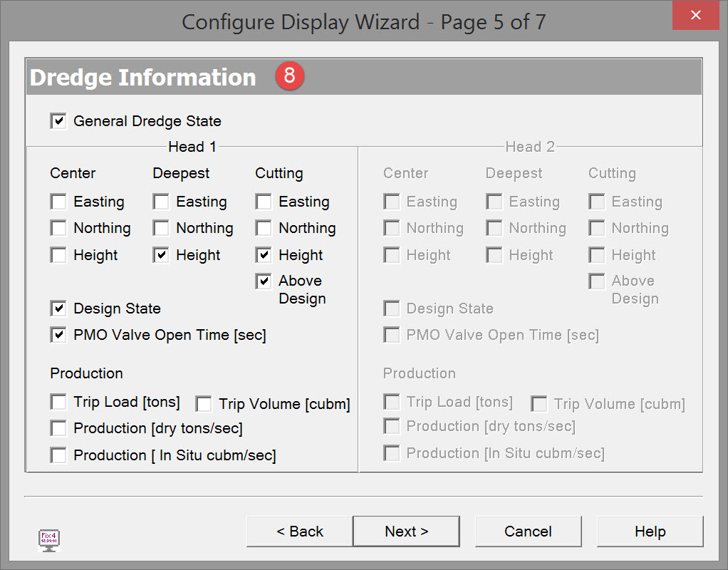Return to previous page with Back
Image resolution: width=728 pixels, height=570 pixels.
point(300,532)
